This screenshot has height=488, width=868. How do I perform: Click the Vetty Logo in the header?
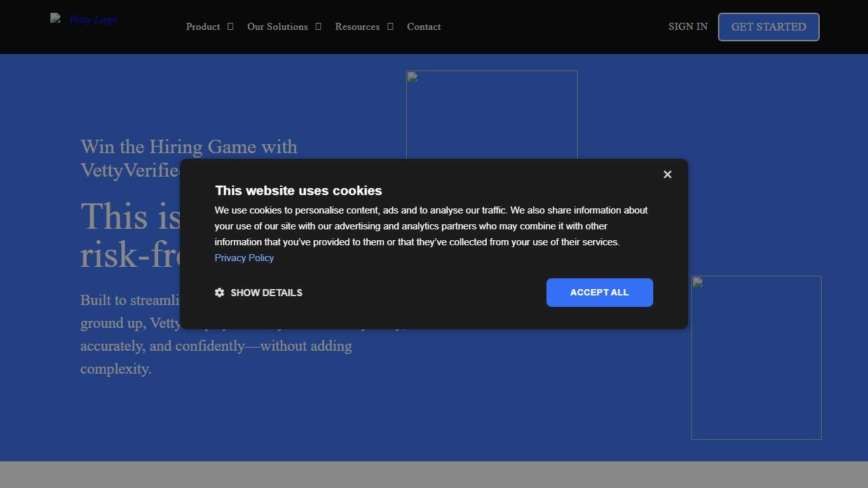pos(85,20)
